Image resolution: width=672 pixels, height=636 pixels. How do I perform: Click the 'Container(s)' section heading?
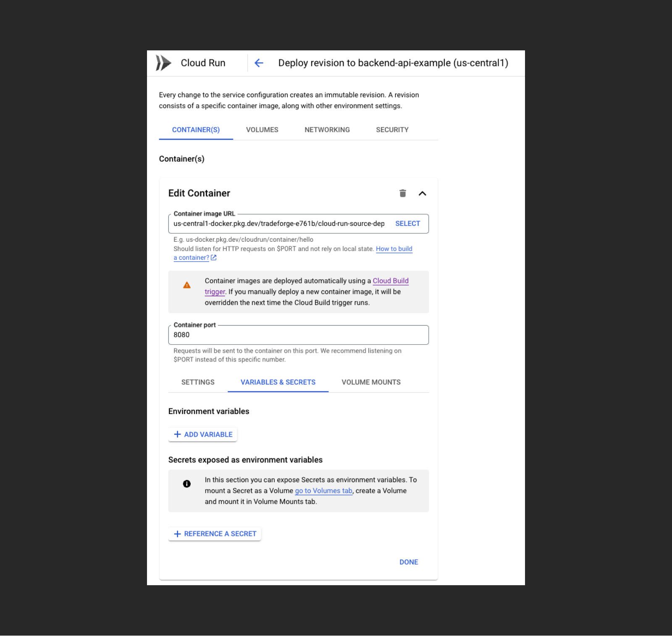tap(181, 159)
